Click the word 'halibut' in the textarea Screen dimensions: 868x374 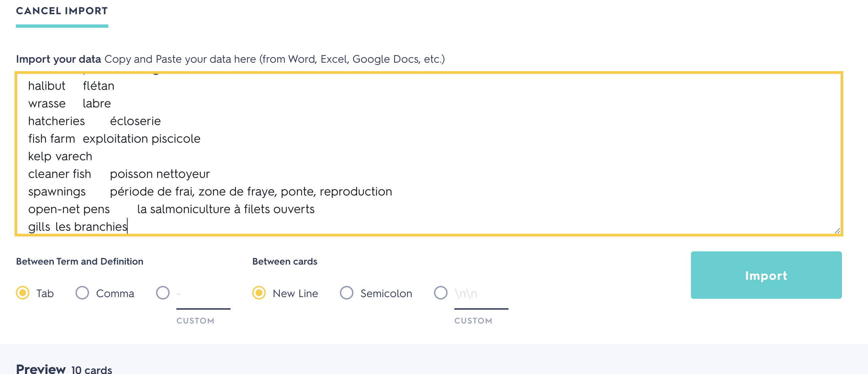tap(47, 86)
